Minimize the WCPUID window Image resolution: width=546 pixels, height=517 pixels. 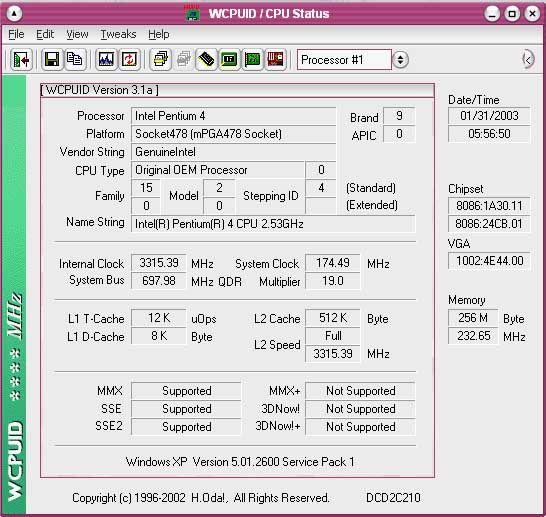coord(492,14)
